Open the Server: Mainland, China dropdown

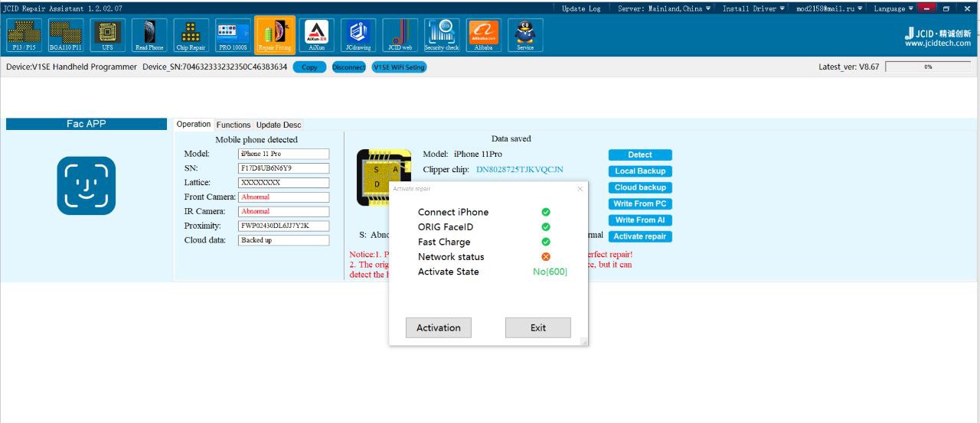click(664, 8)
